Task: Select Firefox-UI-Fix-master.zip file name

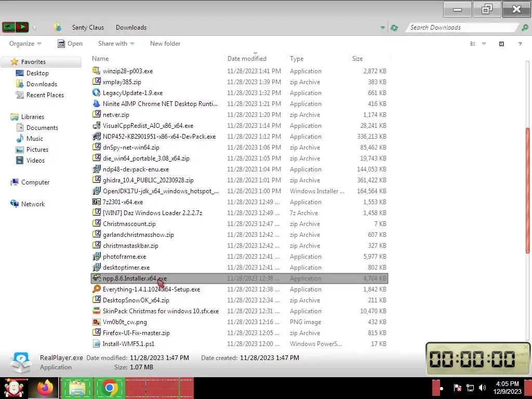Action: pos(136,333)
